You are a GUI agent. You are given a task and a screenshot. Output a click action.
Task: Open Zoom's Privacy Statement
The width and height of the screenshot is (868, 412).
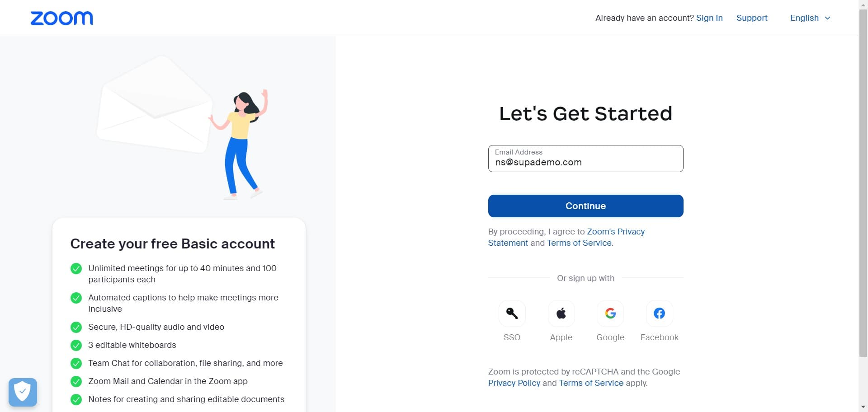[x=616, y=231]
